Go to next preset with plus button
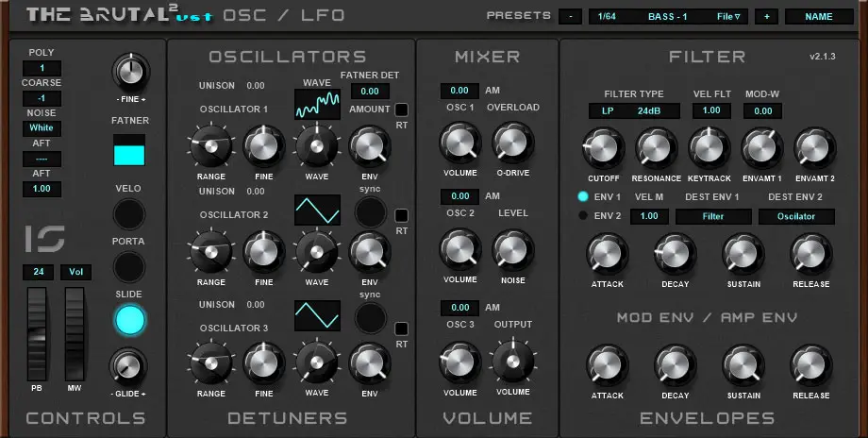 tap(767, 17)
